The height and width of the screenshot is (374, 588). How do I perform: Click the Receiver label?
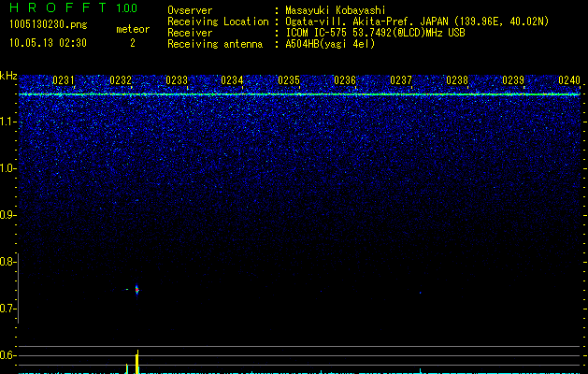point(190,33)
